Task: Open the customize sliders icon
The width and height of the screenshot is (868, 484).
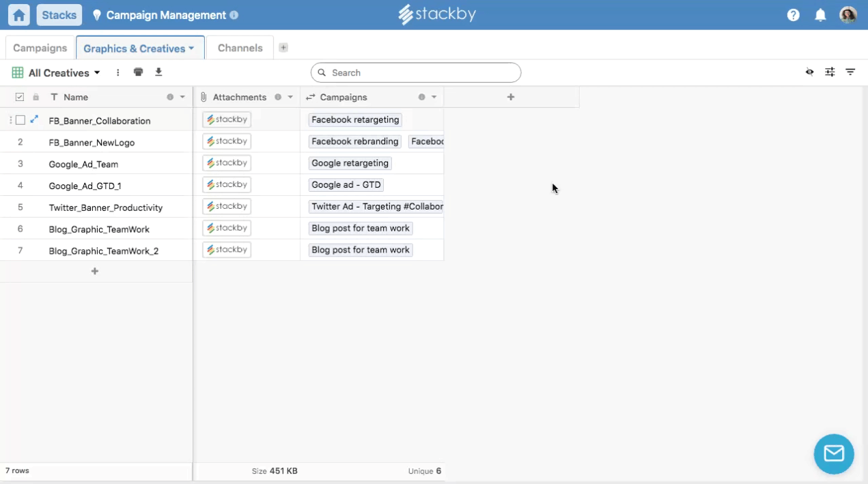Action: 830,72
